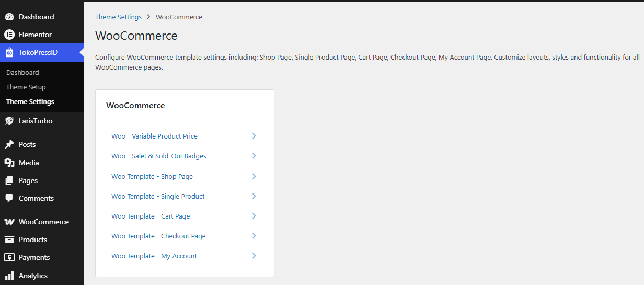Click the Comments speech bubble icon

click(x=9, y=198)
